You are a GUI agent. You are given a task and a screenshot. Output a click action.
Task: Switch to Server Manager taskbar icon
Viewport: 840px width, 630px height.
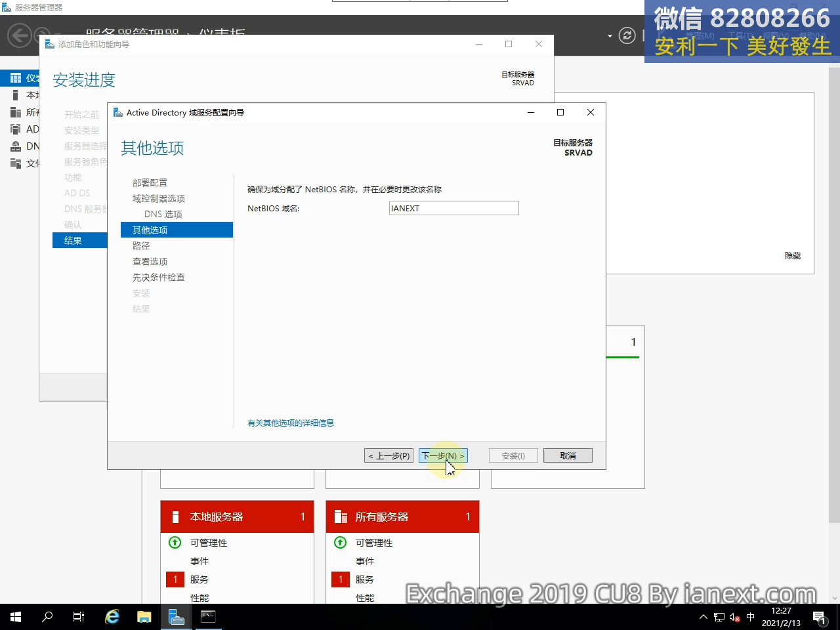[176, 617]
